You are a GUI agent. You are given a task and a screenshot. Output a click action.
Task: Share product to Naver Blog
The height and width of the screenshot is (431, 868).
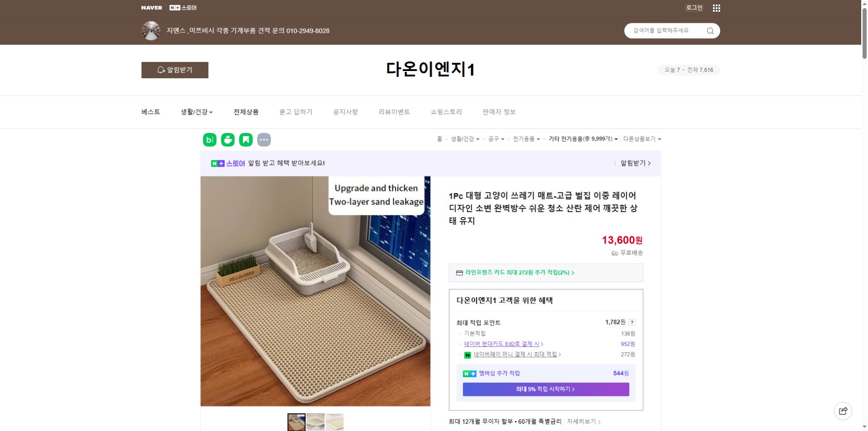[210, 140]
